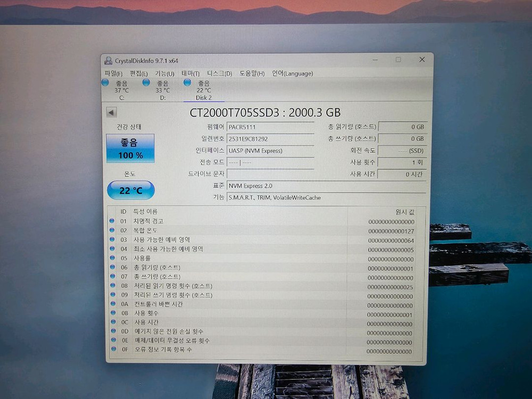Click the Disk 2 drive status icon
This screenshot has width=532, height=399.
(187, 82)
